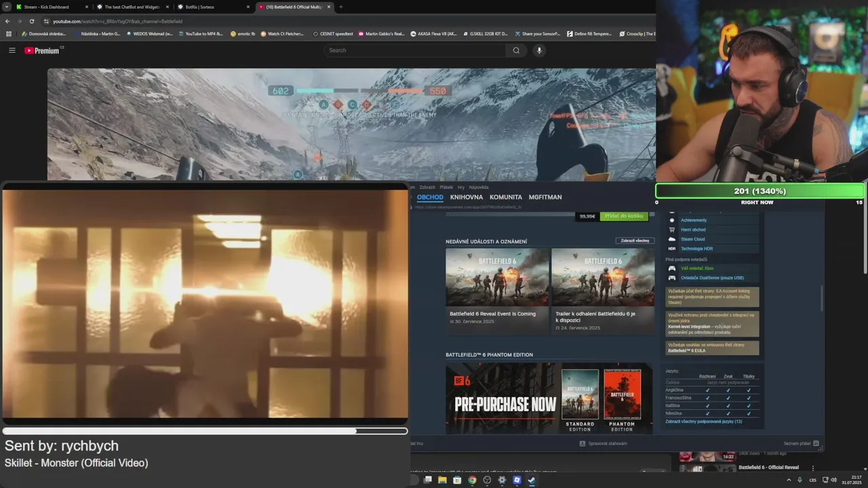Open Steam from taskbar
The width and height of the screenshot is (868, 488).
coord(532,480)
